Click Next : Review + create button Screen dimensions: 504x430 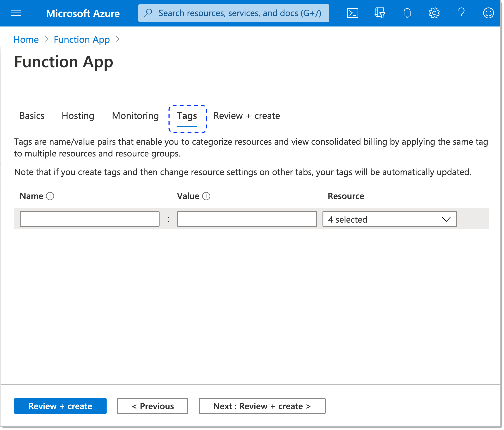tap(262, 406)
